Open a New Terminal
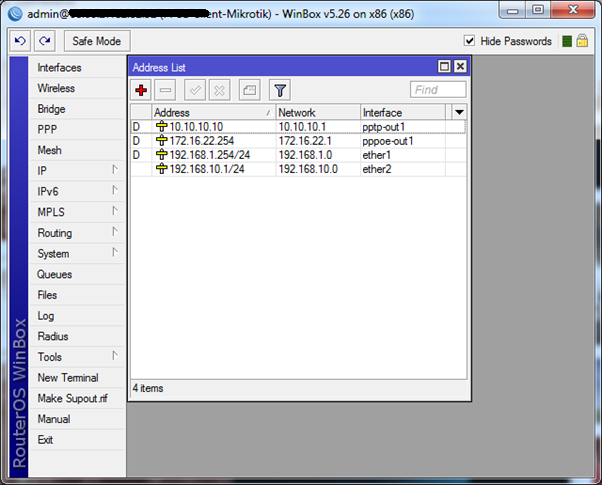 coord(77,378)
